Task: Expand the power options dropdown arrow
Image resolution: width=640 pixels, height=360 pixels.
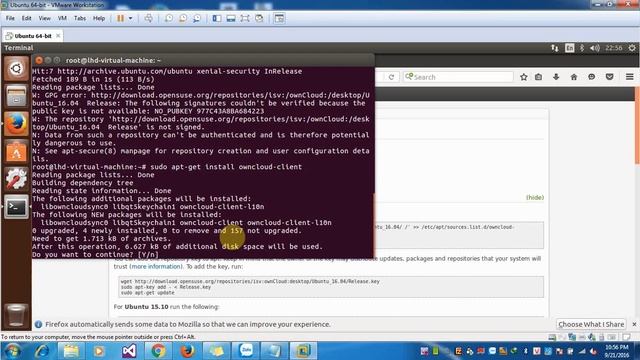Action: pos(131,18)
